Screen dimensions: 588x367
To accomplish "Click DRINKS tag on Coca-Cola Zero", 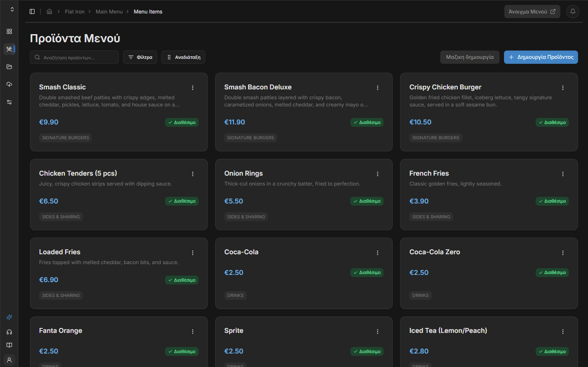I will pyautogui.click(x=420, y=296).
